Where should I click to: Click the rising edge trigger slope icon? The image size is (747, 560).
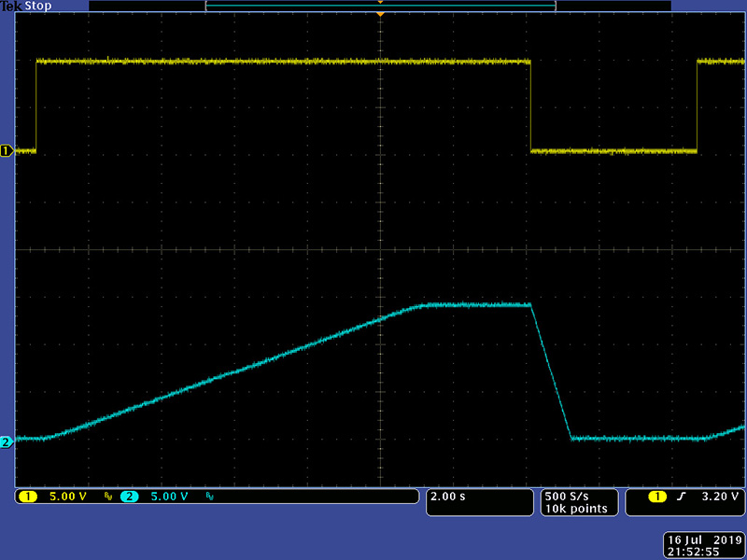[681, 497]
